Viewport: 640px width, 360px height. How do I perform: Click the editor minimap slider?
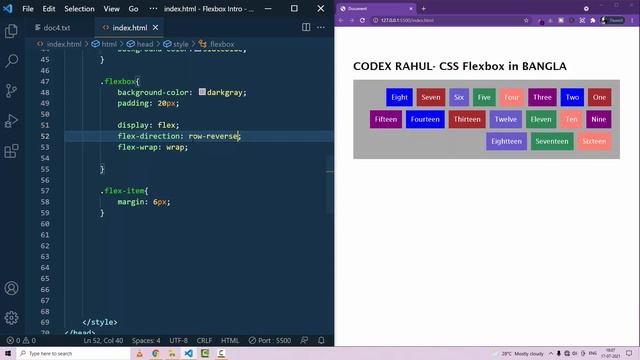(330, 184)
